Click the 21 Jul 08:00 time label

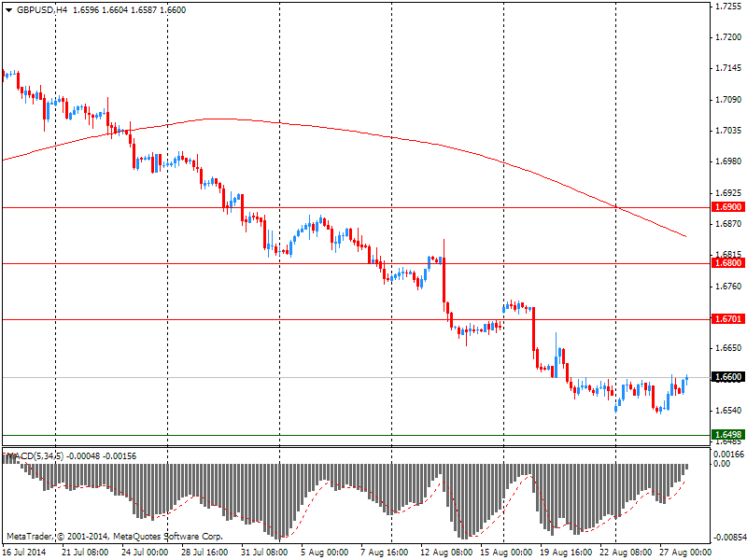85,553
